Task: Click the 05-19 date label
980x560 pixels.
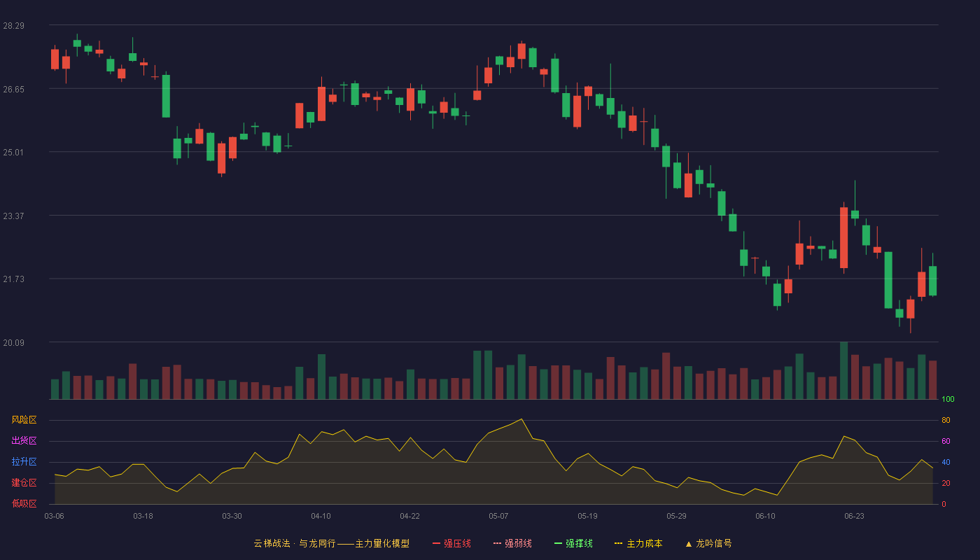Action: point(588,516)
